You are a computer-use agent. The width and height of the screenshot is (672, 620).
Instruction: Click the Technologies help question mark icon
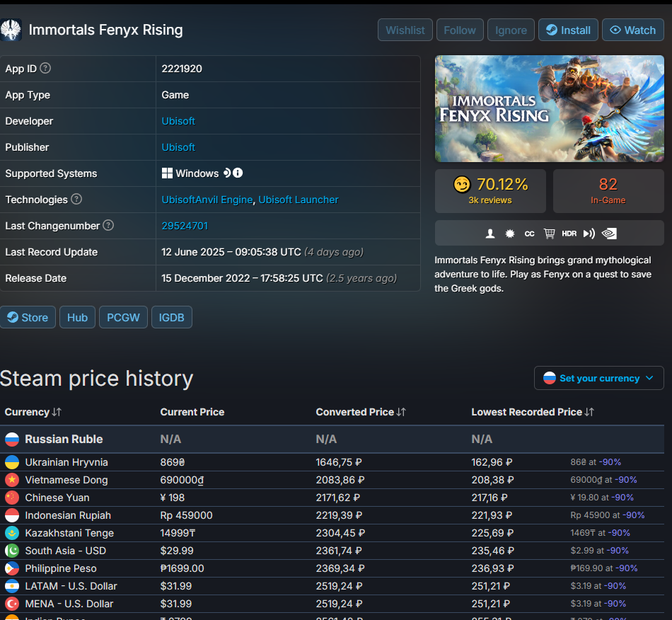click(x=76, y=199)
